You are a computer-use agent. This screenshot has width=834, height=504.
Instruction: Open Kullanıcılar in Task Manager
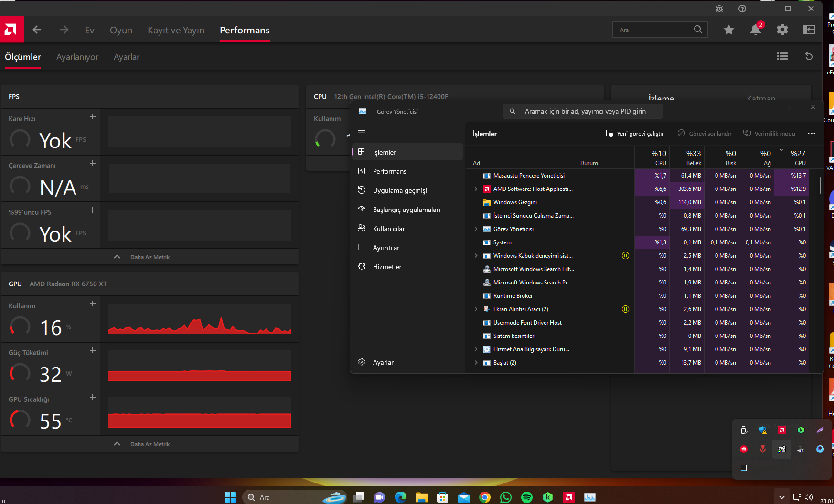(407, 229)
